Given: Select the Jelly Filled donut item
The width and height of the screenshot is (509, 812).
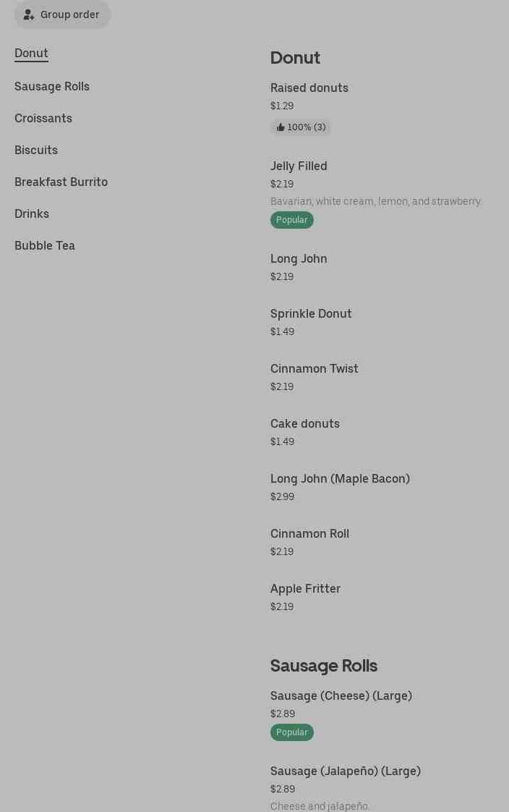Looking at the screenshot, I should pyautogui.click(x=299, y=166).
